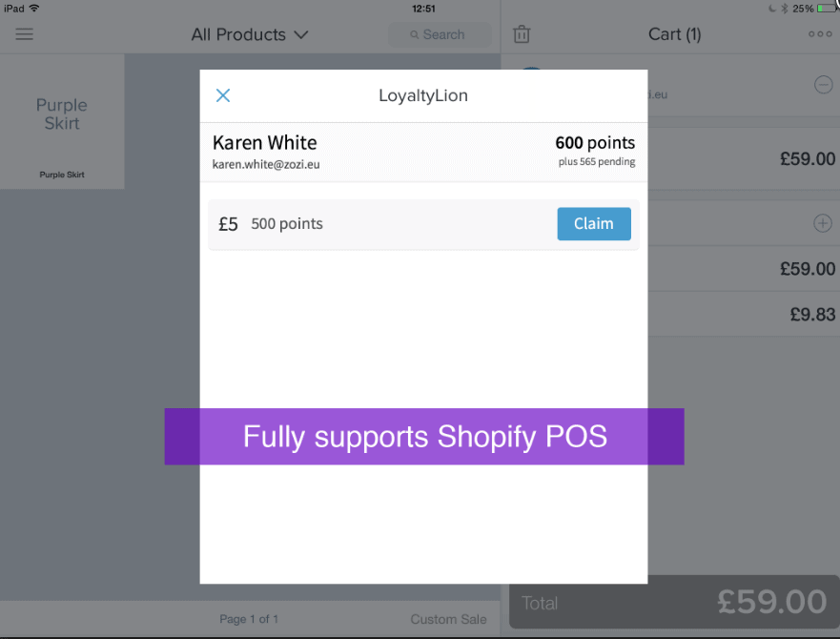Click the Search field
This screenshot has width=840, height=639.
[440, 34]
